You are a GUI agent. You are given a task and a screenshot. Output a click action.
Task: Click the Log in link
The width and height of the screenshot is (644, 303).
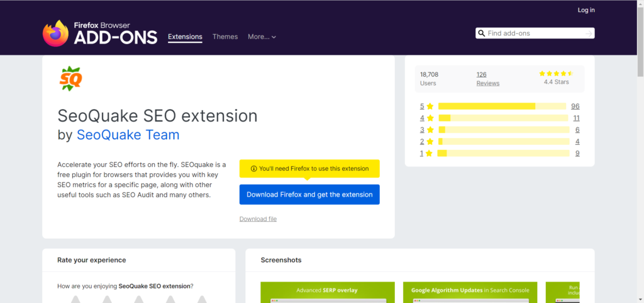pyautogui.click(x=586, y=10)
